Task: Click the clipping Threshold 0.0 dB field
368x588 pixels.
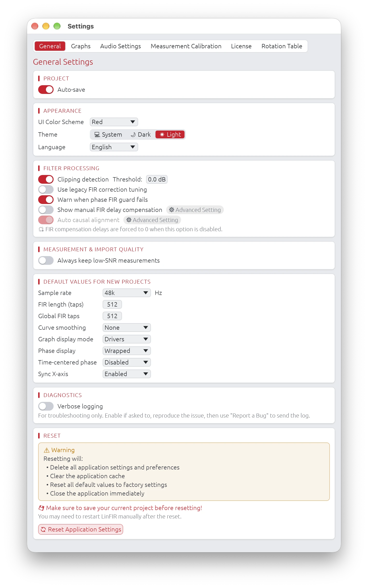Action: point(157,179)
